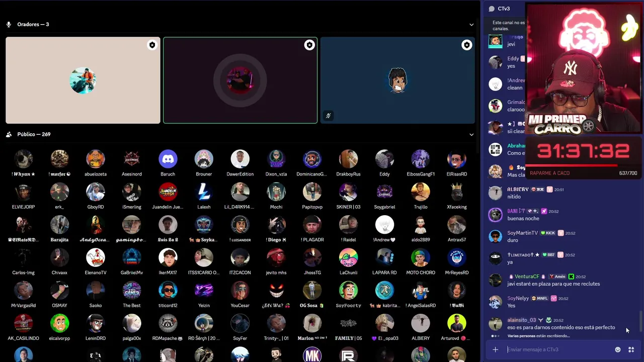Viewport: 644px width, 362px height.
Task: Click the 'AK_CASILINDO' username
Action: (x=23, y=338)
